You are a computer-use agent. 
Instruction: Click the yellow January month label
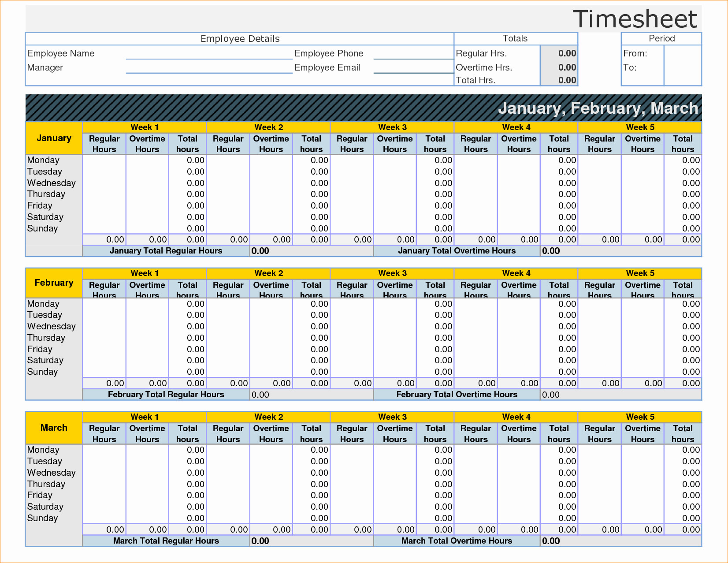pyautogui.click(x=53, y=138)
